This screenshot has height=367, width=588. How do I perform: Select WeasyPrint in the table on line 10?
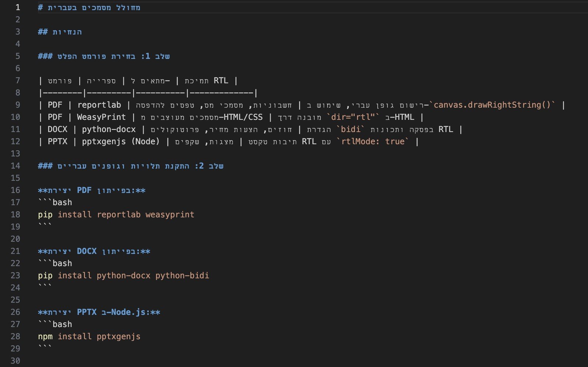[x=101, y=117]
